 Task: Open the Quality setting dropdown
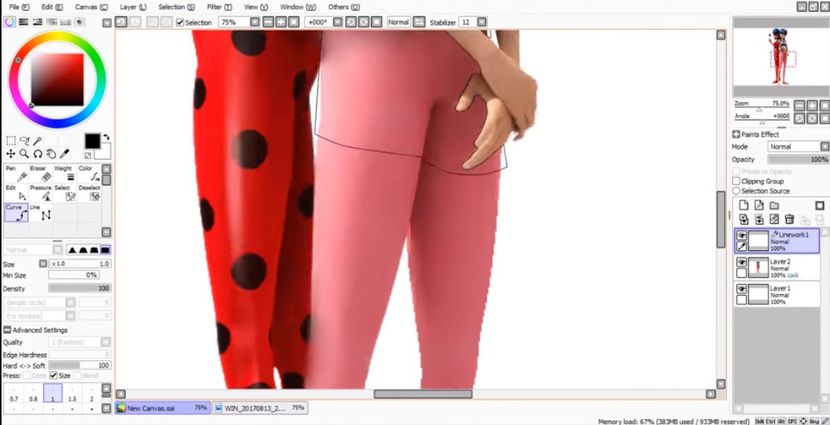(x=106, y=342)
